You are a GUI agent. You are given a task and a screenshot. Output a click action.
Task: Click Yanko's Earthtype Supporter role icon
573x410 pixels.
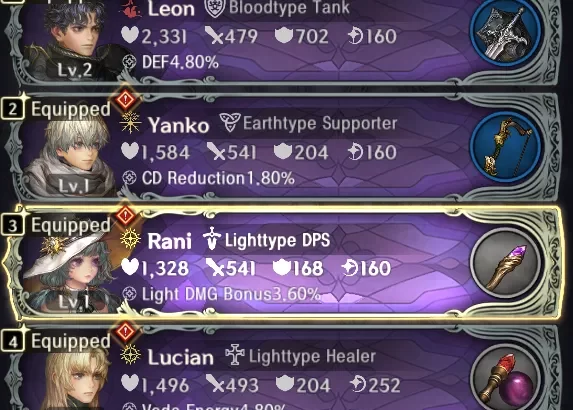click(230, 122)
